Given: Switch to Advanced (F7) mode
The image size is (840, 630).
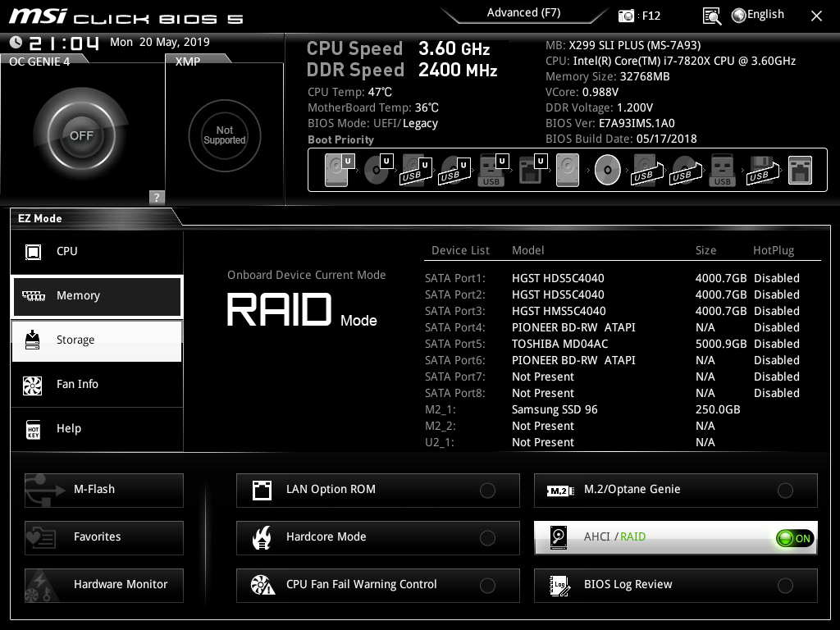Looking at the screenshot, I should point(523,13).
